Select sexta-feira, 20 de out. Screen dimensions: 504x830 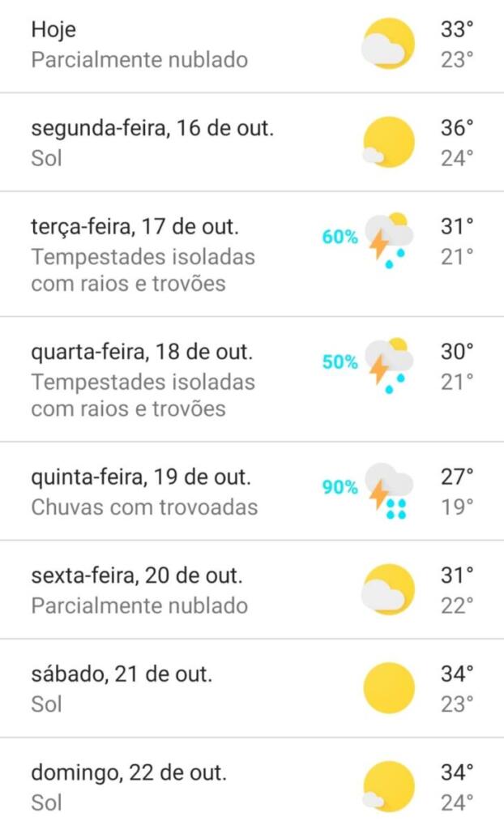click(x=136, y=576)
